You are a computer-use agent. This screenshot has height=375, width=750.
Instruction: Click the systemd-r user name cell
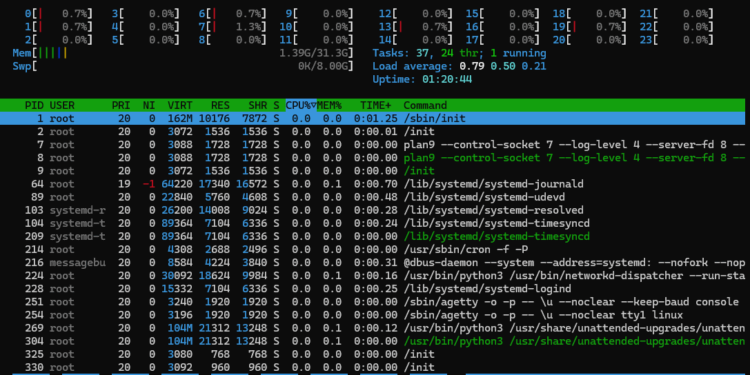(77, 210)
